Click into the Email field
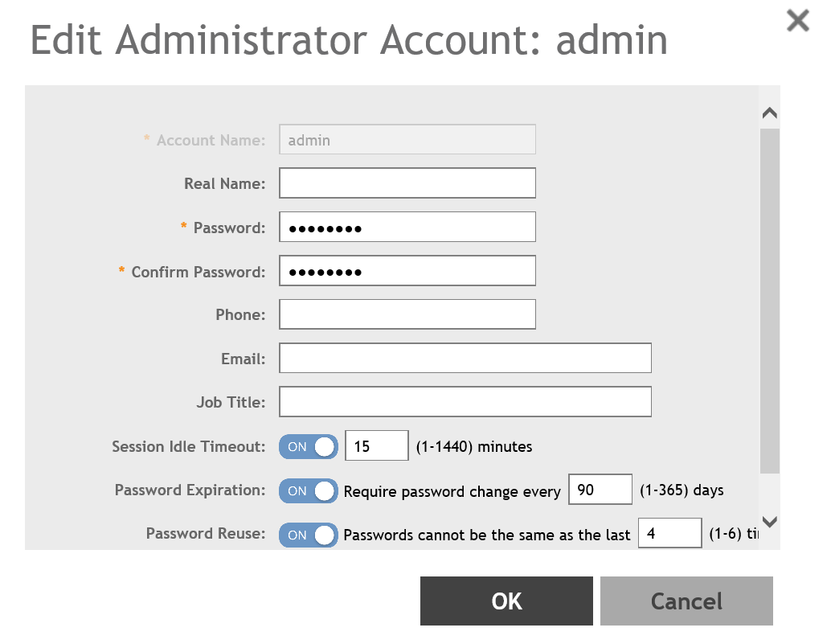The width and height of the screenshot is (831, 644). (x=465, y=359)
